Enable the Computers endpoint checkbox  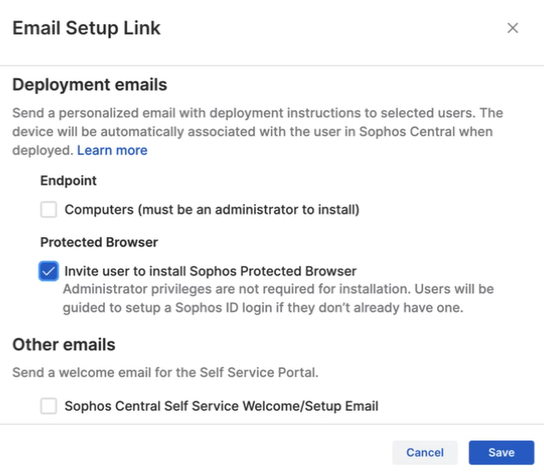pyautogui.click(x=49, y=210)
